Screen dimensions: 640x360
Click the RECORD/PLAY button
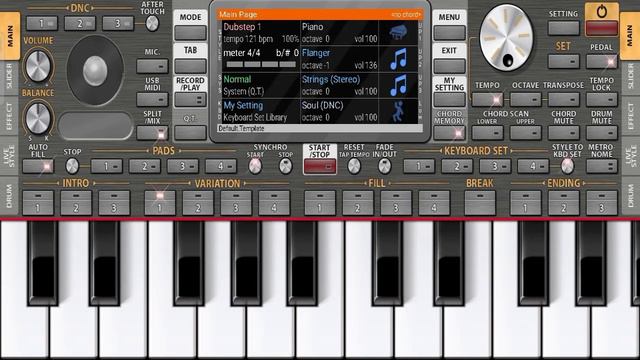tap(190, 100)
